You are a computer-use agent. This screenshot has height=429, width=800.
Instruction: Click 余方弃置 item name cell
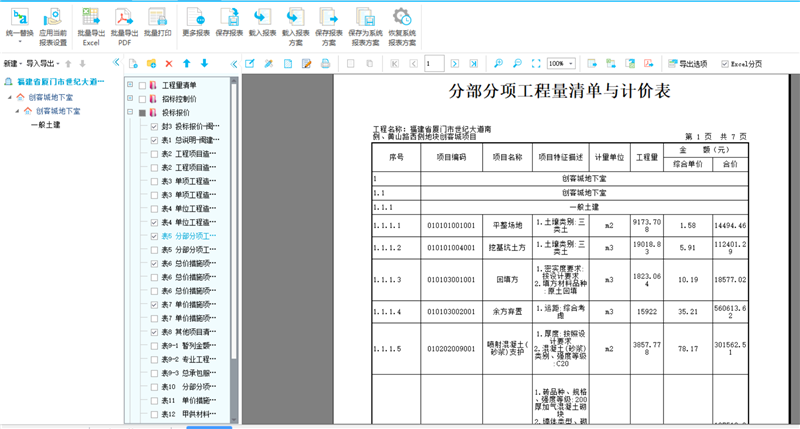(x=507, y=312)
